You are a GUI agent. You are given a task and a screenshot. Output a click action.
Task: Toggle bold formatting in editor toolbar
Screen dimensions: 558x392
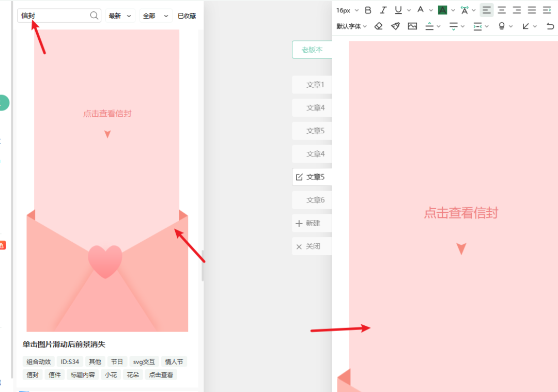pos(368,10)
